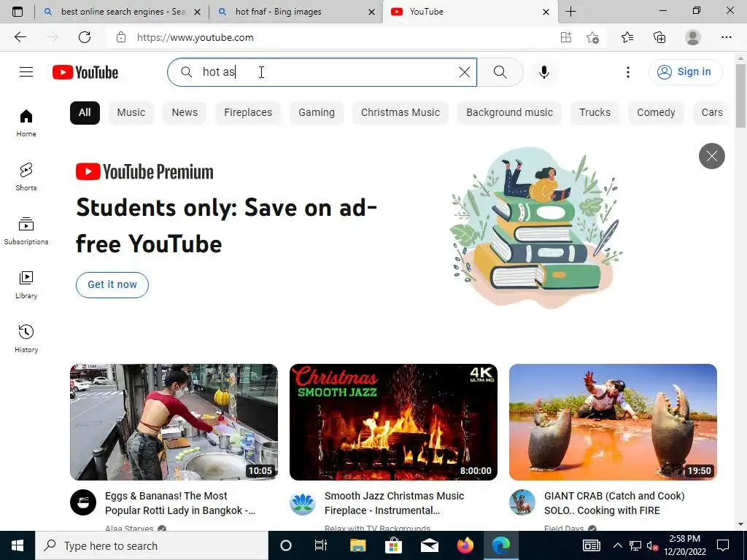The width and height of the screenshot is (747, 560).
Task: Open Shorts from sidebar
Action: pos(26,176)
